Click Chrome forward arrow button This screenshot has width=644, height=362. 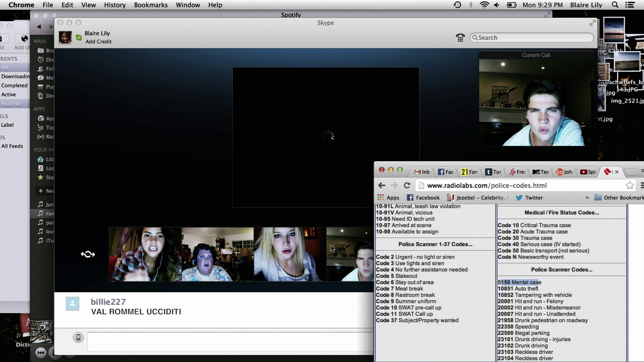pos(394,185)
